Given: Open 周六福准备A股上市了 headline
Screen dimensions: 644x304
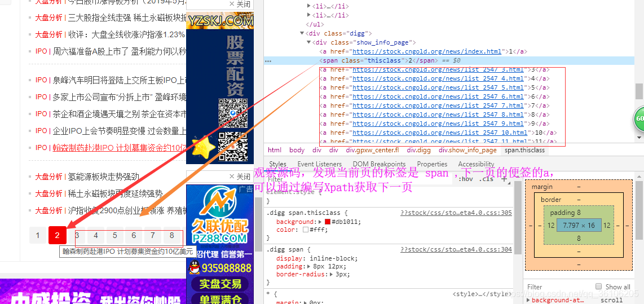Looking at the screenshot, I should (x=120, y=51).
